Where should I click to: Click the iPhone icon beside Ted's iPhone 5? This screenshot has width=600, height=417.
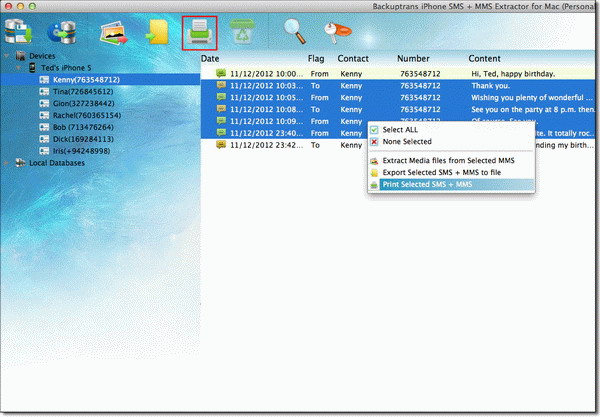(33, 68)
